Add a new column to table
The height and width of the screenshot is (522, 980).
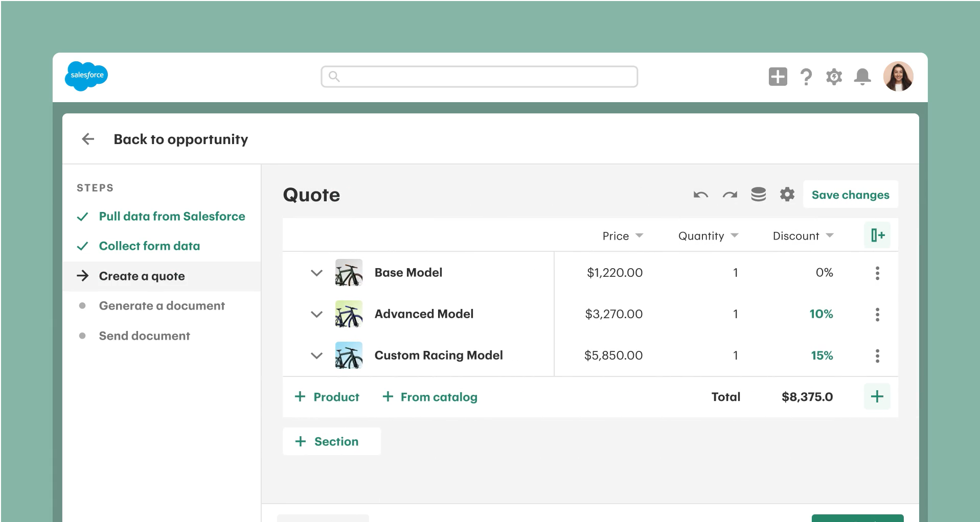pos(877,235)
